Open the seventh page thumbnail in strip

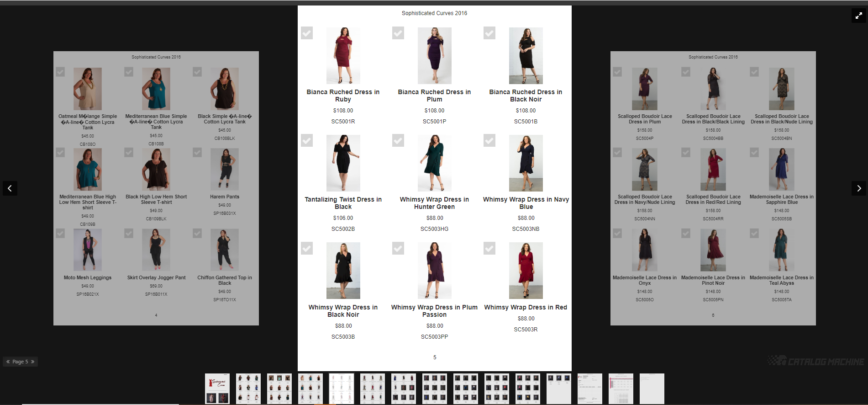[x=404, y=389]
